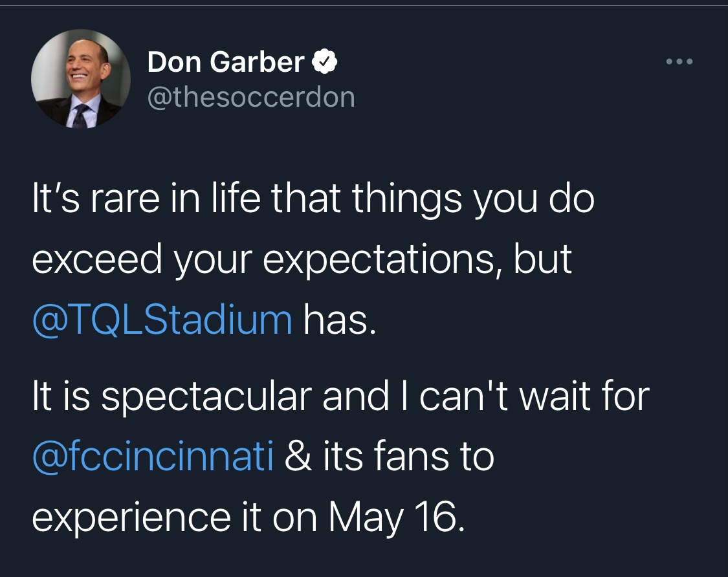The width and height of the screenshot is (728, 577).
Task: Visit the @fccincinnati mention link
Action: (153, 456)
